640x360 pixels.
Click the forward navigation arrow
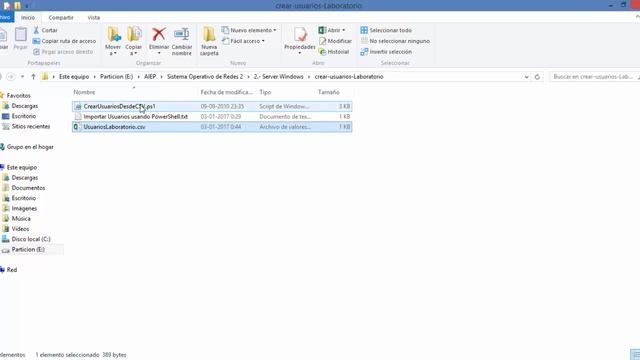click(11, 77)
